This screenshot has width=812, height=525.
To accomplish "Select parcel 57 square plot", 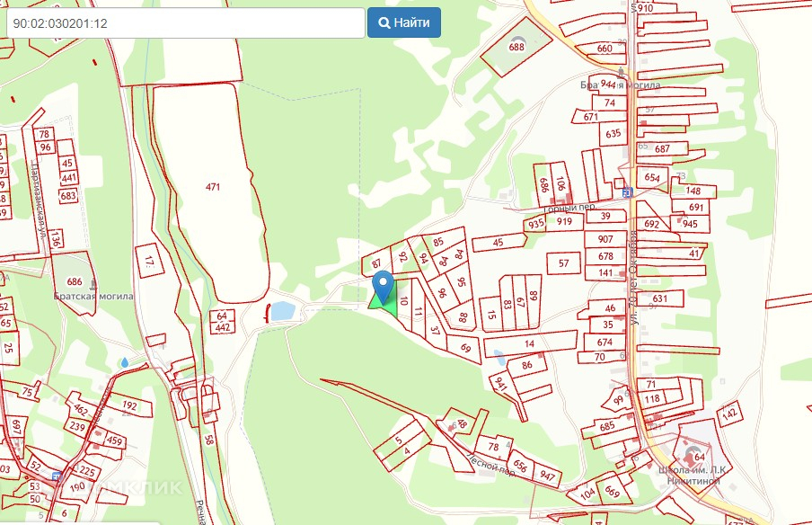I will pos(563,263).
